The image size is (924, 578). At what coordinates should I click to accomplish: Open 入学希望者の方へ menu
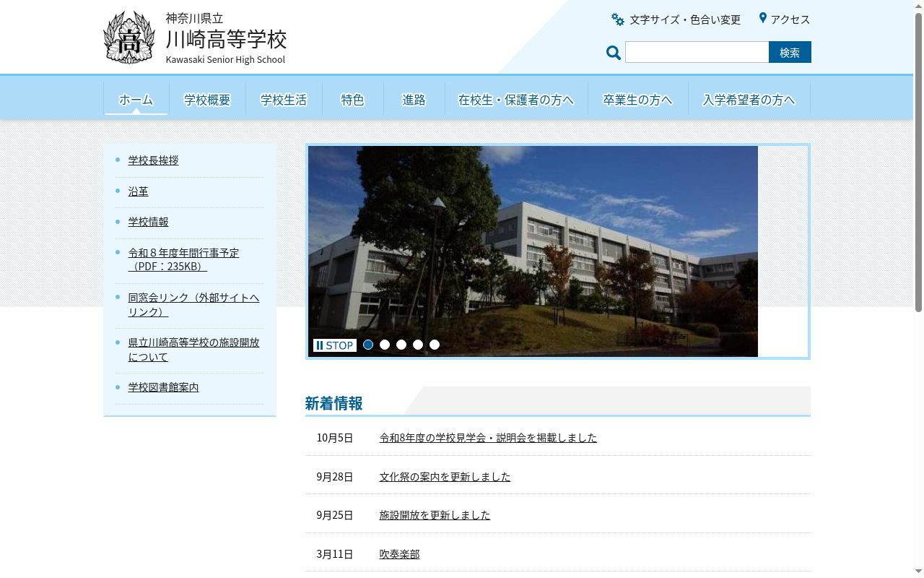(x=749, y=99)
